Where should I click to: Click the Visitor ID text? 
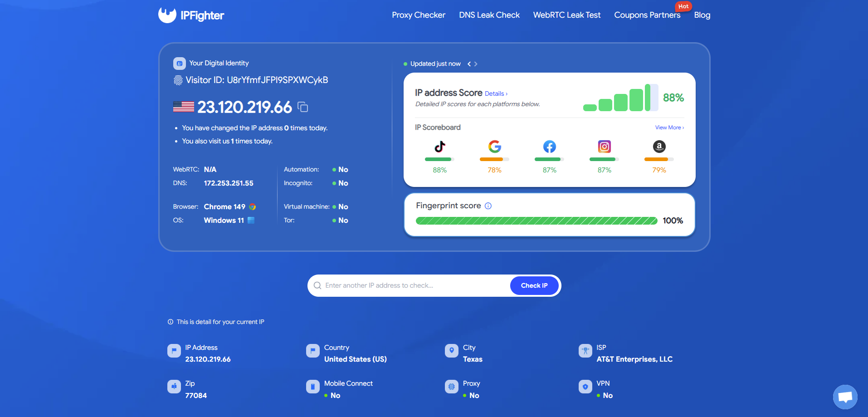pyautogui.click(x=257, y=80)
